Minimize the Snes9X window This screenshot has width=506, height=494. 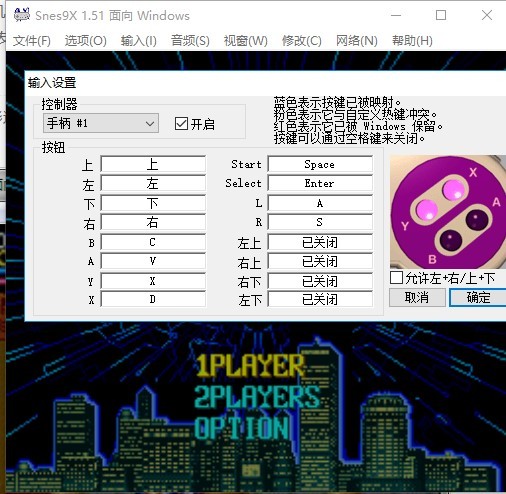click(396, 15)
